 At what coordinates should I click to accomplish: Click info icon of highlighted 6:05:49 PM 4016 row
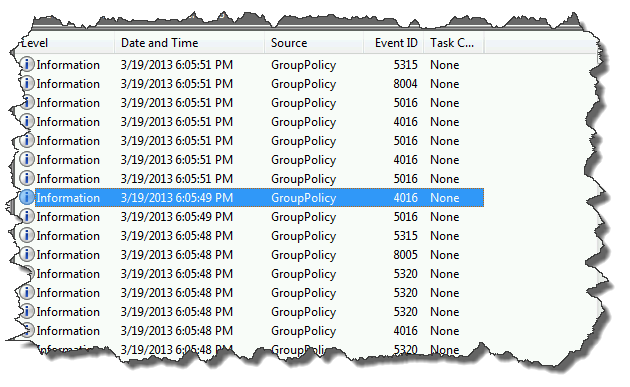point(27,197)
